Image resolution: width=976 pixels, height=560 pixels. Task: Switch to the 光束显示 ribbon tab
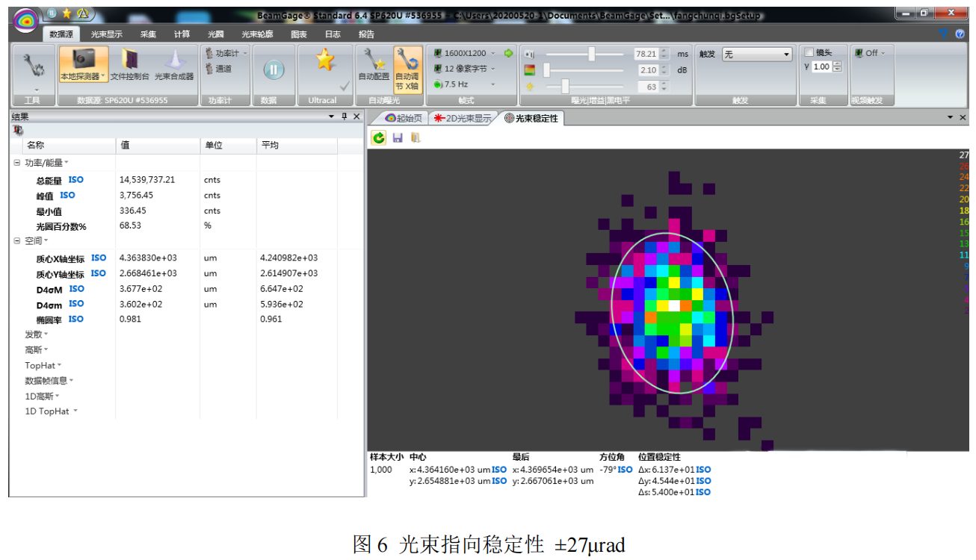(107, 34)
